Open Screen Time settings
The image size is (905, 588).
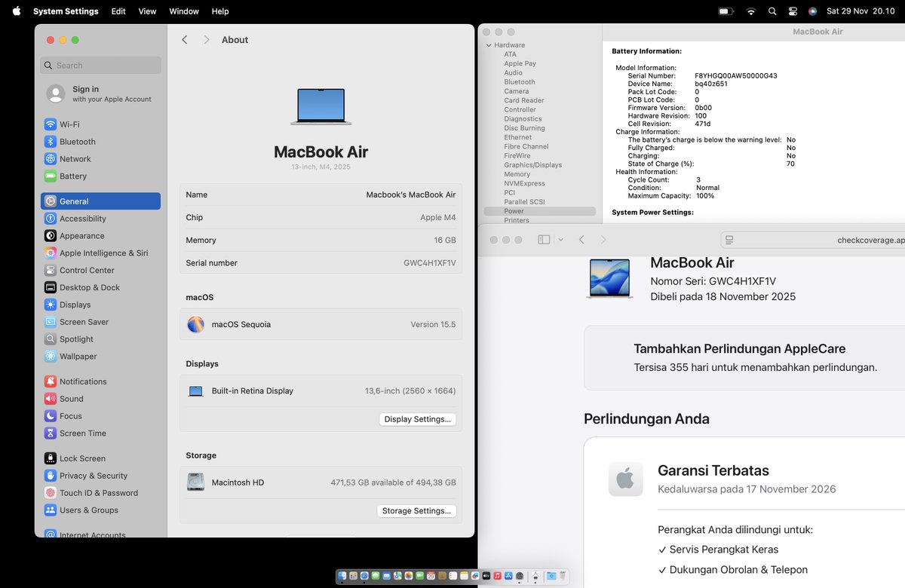click(x=100, y=433)
